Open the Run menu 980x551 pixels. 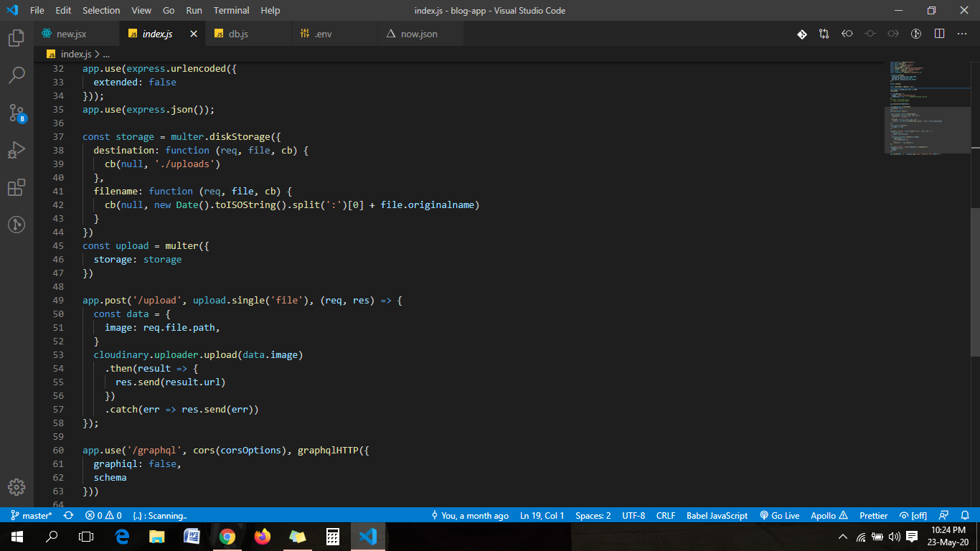tap(194, 11)
